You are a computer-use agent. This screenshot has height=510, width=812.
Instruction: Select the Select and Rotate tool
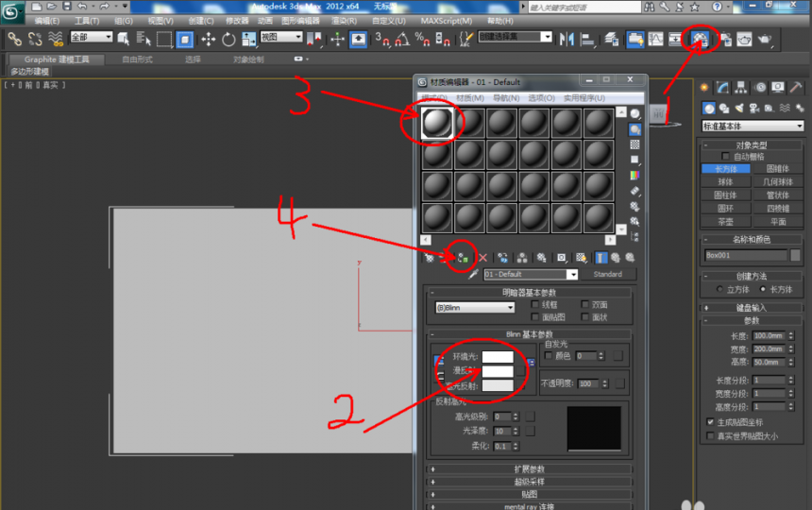228,40
